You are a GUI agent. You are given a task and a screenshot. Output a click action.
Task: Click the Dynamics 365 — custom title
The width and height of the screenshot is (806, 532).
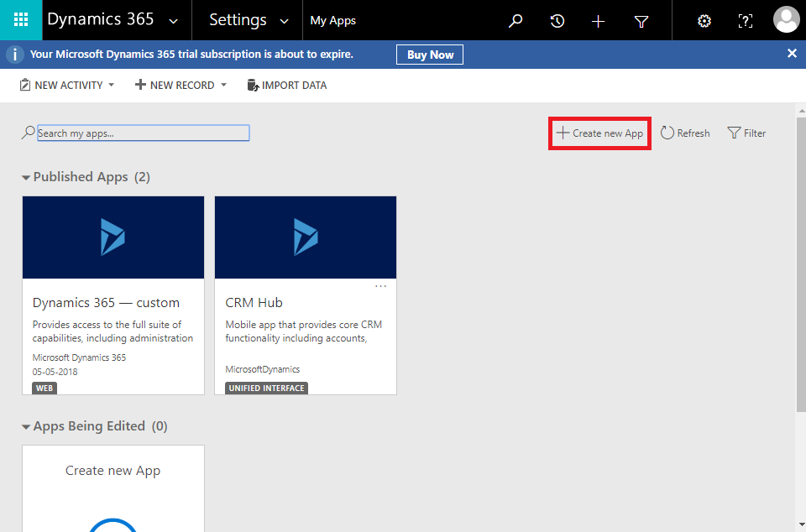[x=106, y=302]
